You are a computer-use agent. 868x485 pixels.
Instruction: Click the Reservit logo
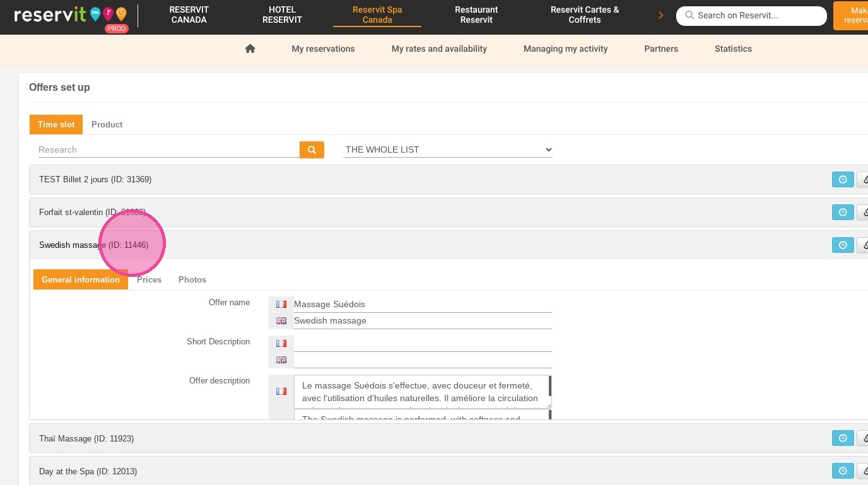70,15
